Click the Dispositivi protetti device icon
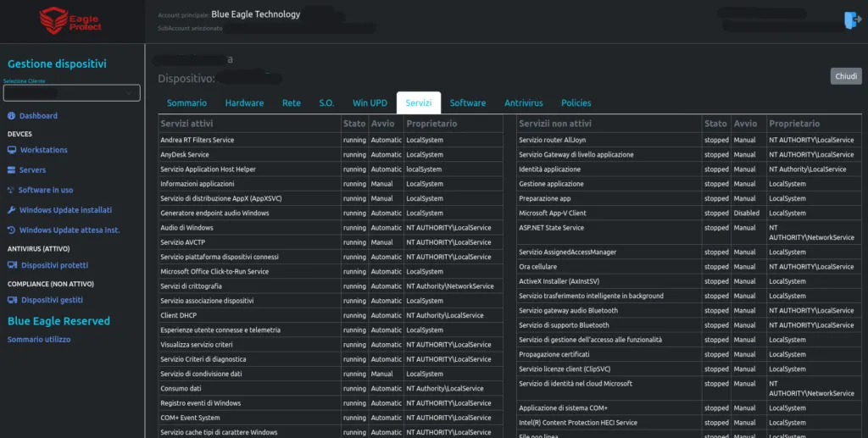 coord(12,265)
